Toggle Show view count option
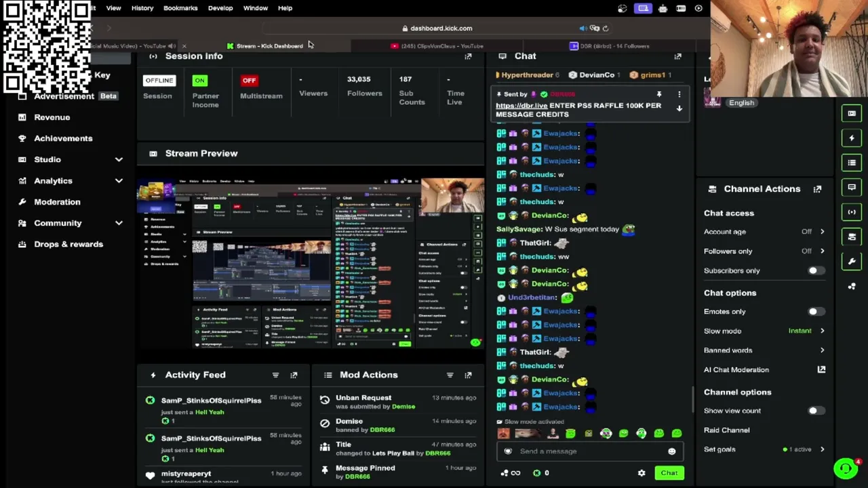The image size is (868, 488). [x=816, y=411]
